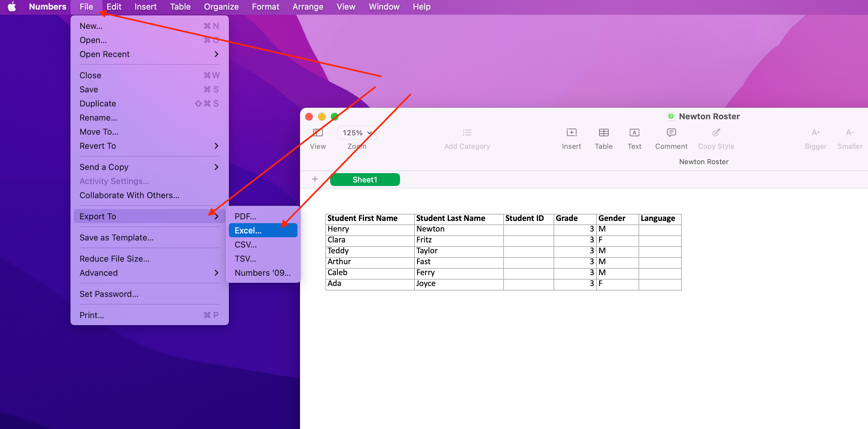Open the Organize menu
This screenshot has width=868, height=429.
[x=221, y=7]
